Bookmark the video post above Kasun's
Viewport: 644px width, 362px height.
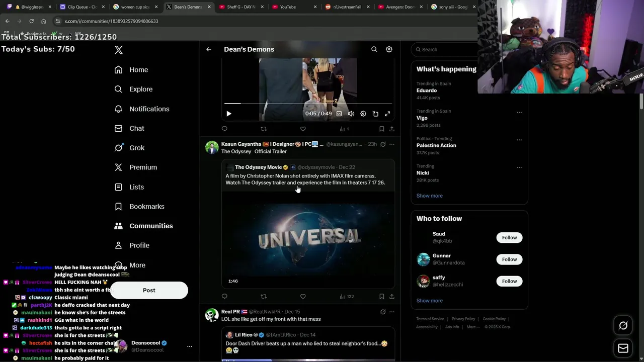tap(382, 129)
